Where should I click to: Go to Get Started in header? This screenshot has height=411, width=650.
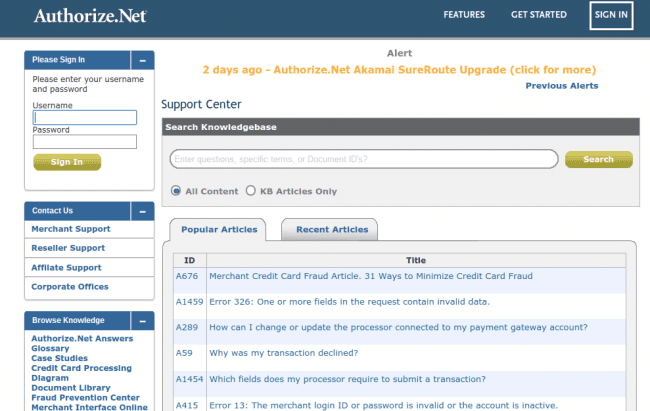click(538, 15)
